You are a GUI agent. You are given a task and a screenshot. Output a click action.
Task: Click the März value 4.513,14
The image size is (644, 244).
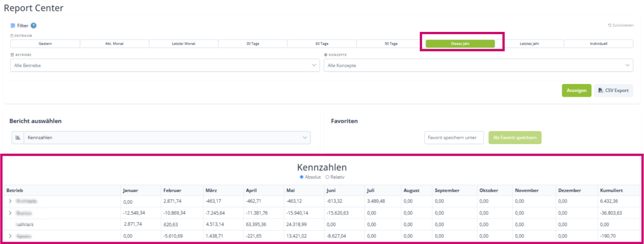click(215, 224)
